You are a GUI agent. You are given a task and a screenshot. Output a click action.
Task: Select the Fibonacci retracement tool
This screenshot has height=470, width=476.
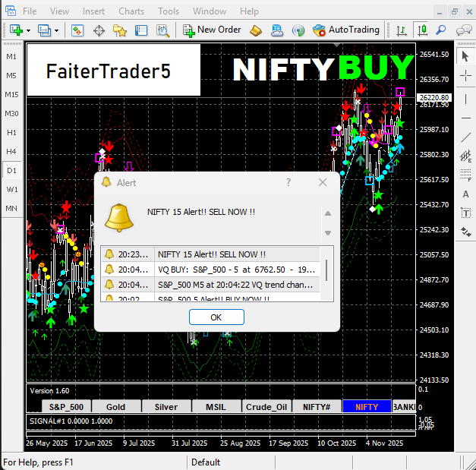pos(466,175)
